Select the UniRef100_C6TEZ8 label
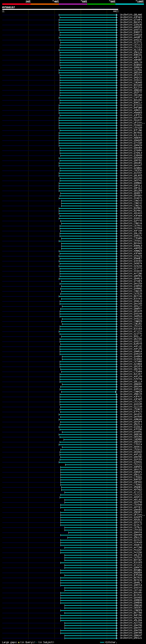The height and width of the screenshot is (644, 146). point(131,294)
